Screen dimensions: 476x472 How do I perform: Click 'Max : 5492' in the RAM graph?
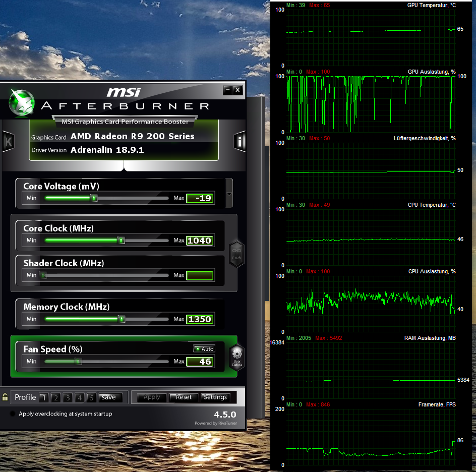tap(328, 338)
